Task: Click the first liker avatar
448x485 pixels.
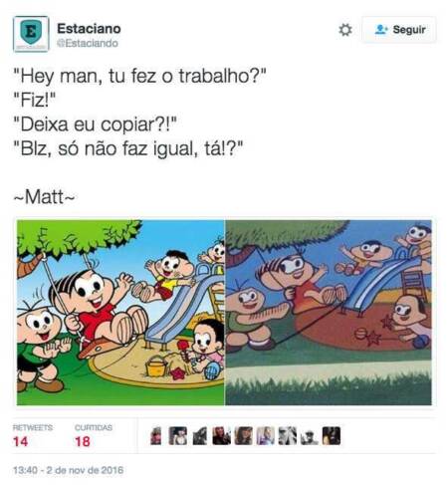Action: (x=156, y=436)
